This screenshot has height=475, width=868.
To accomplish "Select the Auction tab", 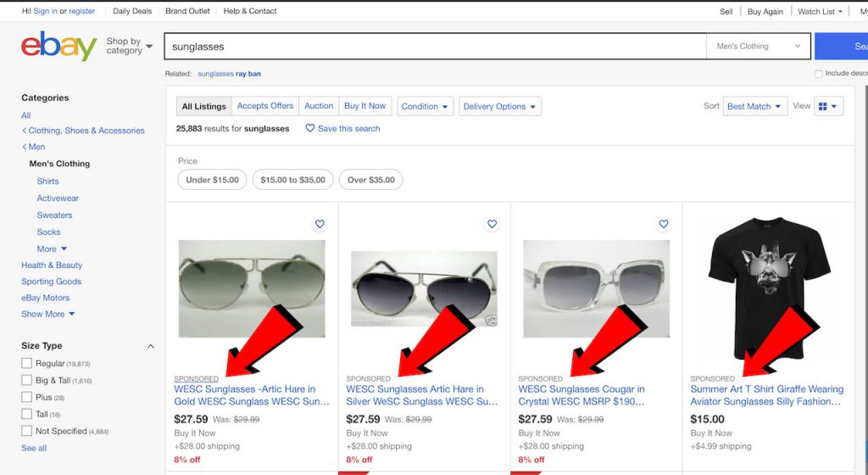I will 319,106.
